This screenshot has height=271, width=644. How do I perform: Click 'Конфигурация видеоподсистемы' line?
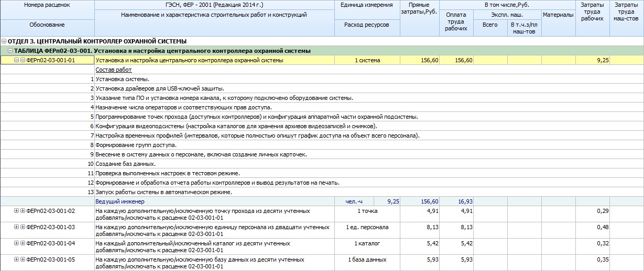236,126
